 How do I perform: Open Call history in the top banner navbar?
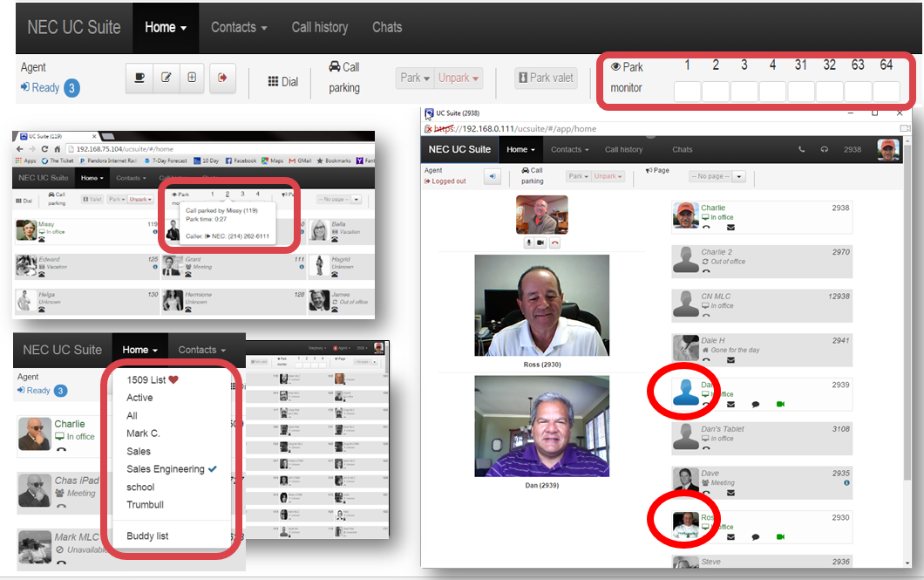319,28
